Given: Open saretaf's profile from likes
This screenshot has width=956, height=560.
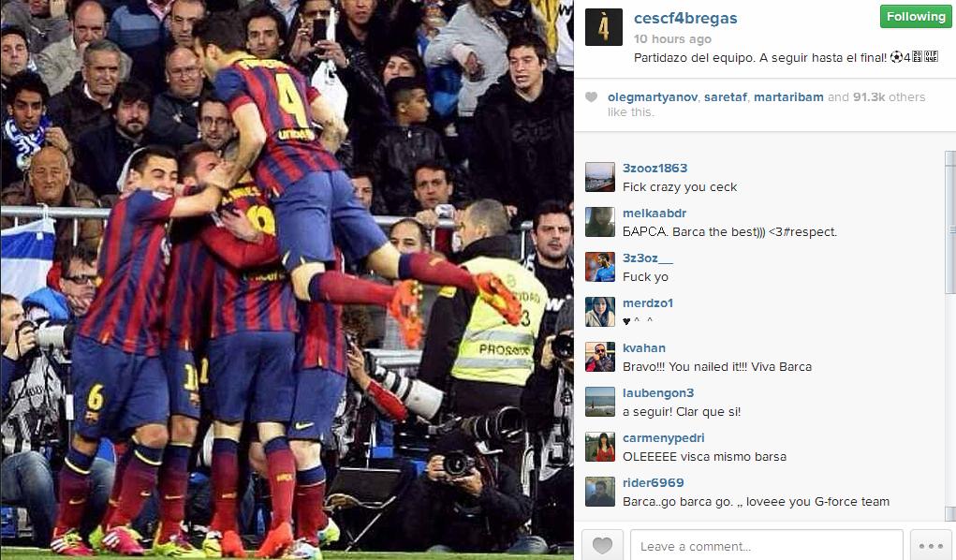Looking at the screenshot, I should (x=726, y=97).
